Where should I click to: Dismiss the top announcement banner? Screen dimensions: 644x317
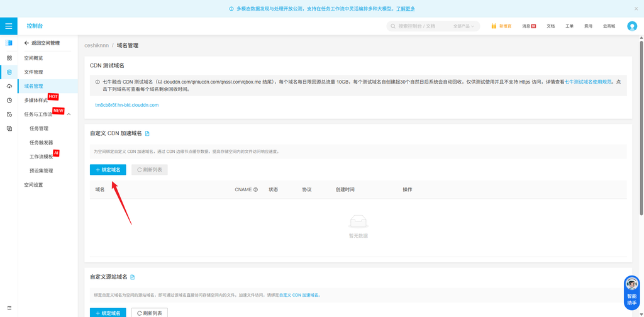click(x=636, y=9)
